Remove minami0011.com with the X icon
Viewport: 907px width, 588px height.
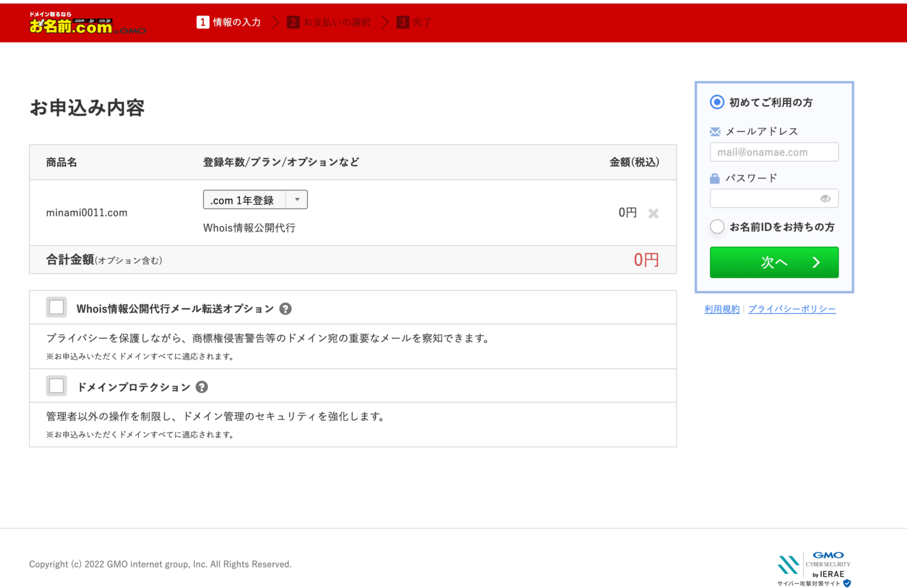[653, 213]
